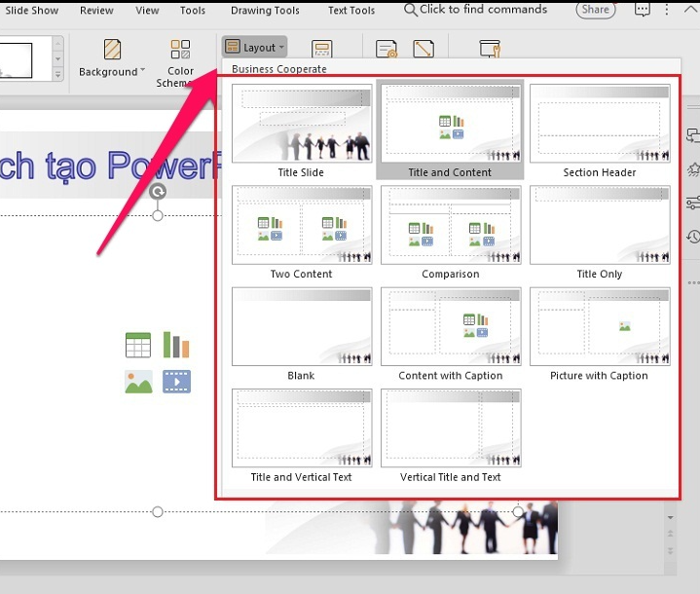Insert table via slide placeholder icon

point(138,346)
